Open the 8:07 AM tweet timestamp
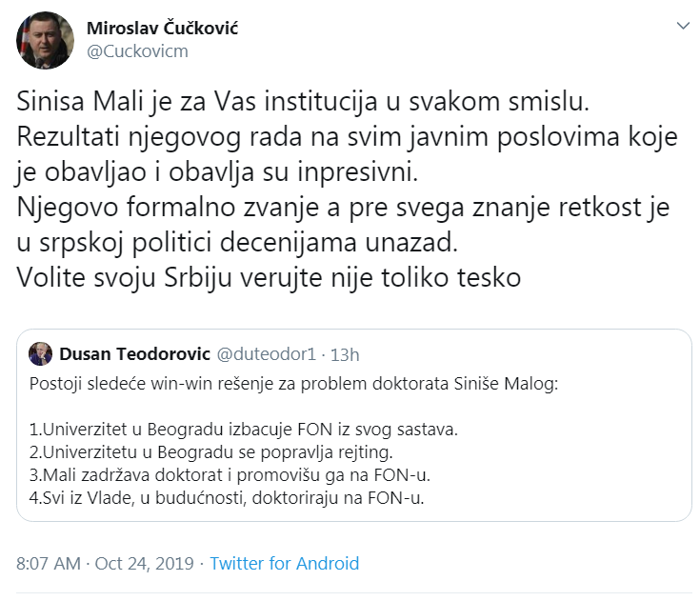 (x=49, y=563)
